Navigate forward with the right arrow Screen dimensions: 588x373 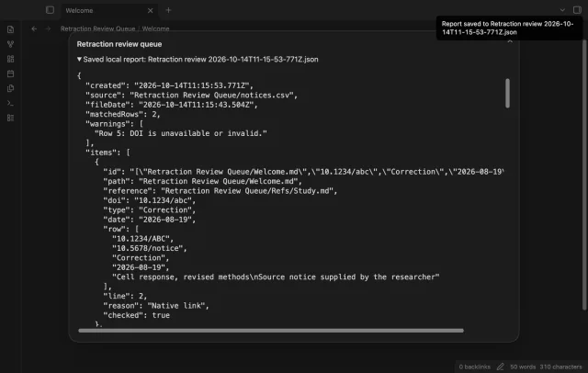(x=48, y=28)
